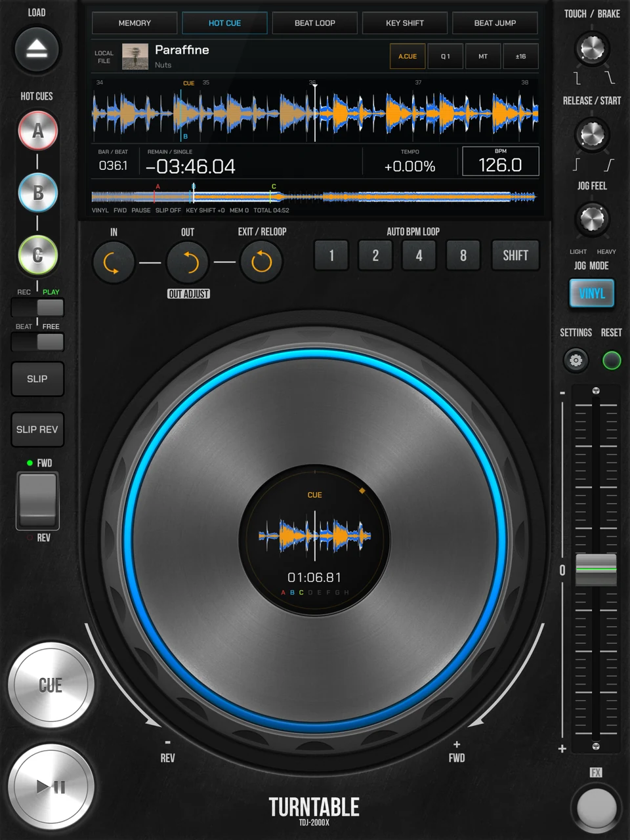Trigger Hot Cue C pad
Viewport: 630px width, 840px height.
point(37,255)
